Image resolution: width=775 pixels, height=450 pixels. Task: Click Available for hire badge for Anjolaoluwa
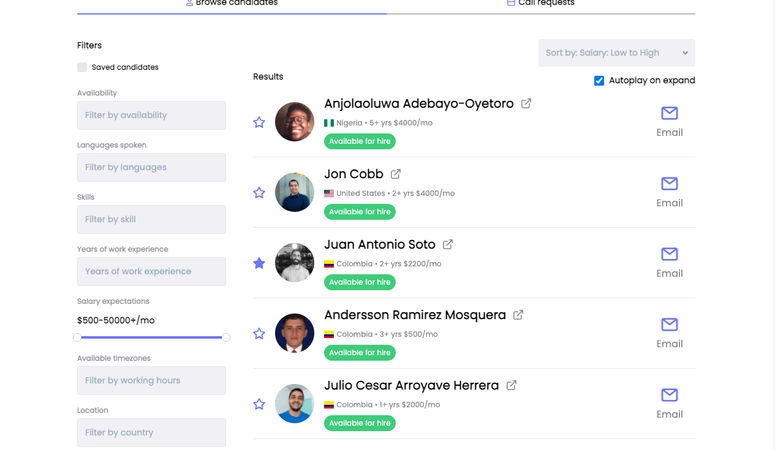[359, 141]
